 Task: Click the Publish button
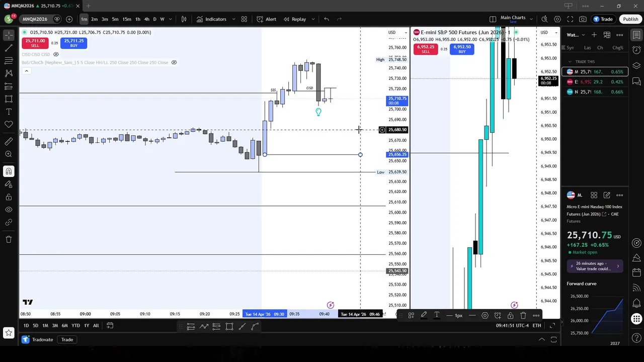[630, 19]
